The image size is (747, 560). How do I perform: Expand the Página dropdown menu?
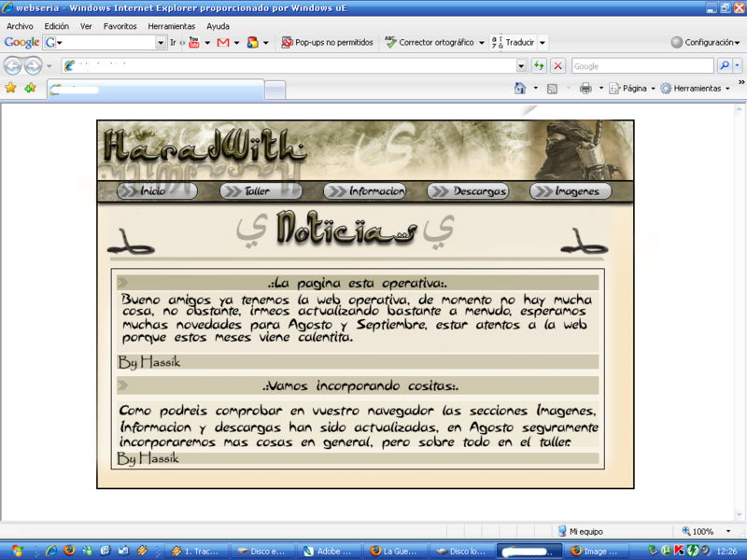click(632, 89)
